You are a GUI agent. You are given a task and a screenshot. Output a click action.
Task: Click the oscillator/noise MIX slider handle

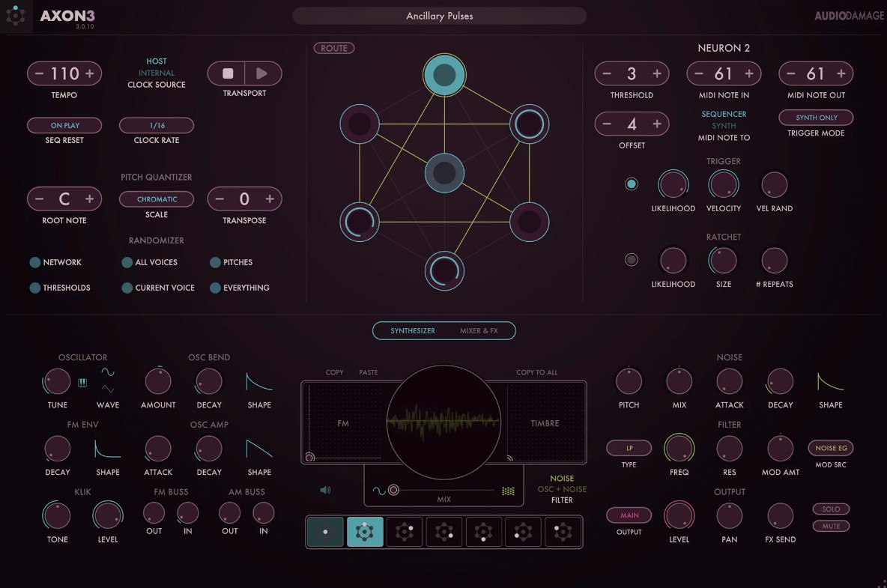click(394, 490)
